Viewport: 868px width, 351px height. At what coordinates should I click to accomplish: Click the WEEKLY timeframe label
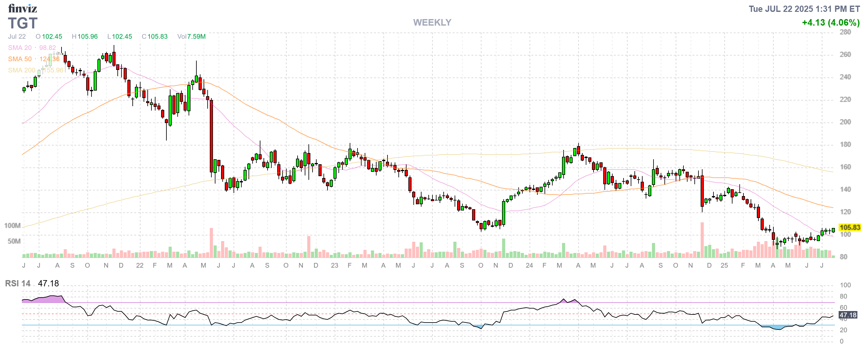432,22
